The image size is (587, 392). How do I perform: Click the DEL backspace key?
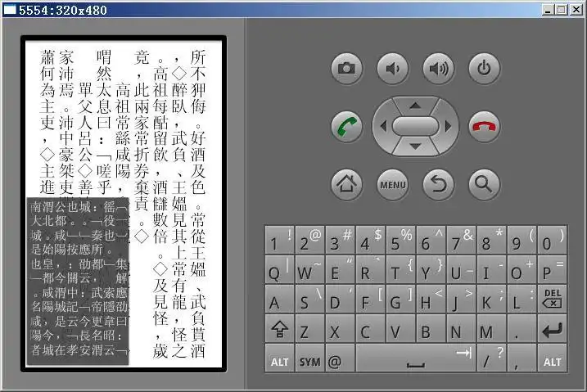[553, 300]
